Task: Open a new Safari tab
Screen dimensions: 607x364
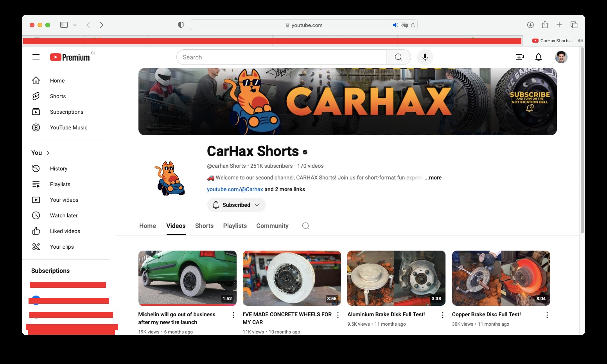Action: point(559,25)
